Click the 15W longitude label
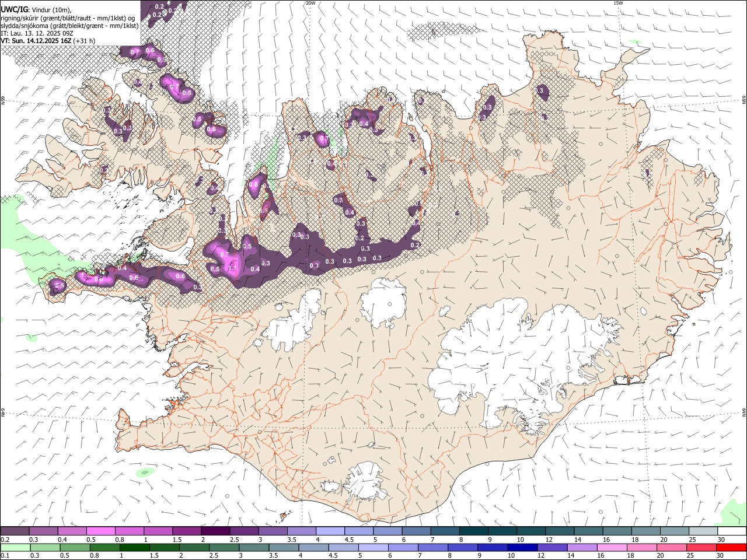This screenshot has height=560, width=747. 618,3
